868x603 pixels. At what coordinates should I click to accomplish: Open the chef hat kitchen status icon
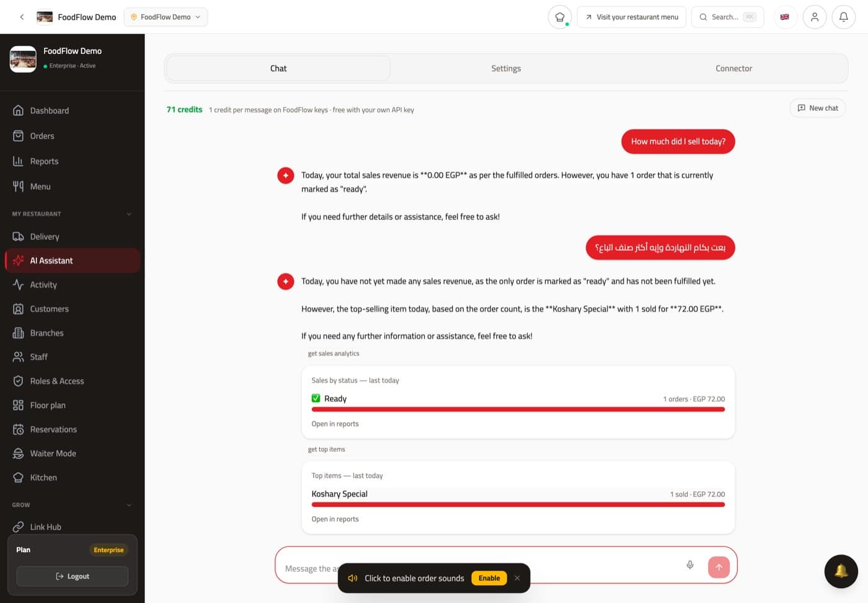point(560,17)
